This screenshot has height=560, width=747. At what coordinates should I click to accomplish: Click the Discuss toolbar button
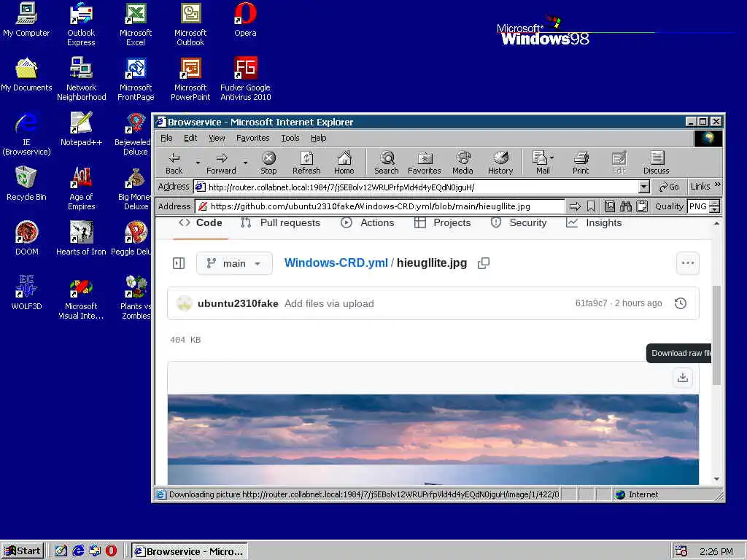click(656, 163)
